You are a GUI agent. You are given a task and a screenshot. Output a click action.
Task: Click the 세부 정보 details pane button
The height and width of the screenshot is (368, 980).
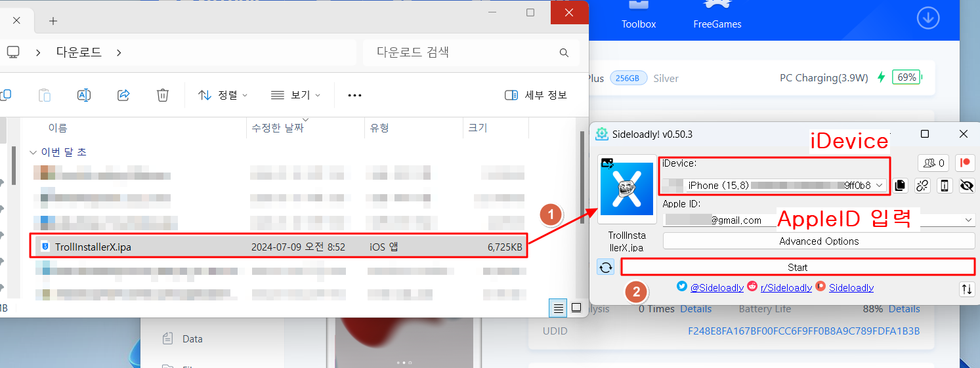click(536, 95)
